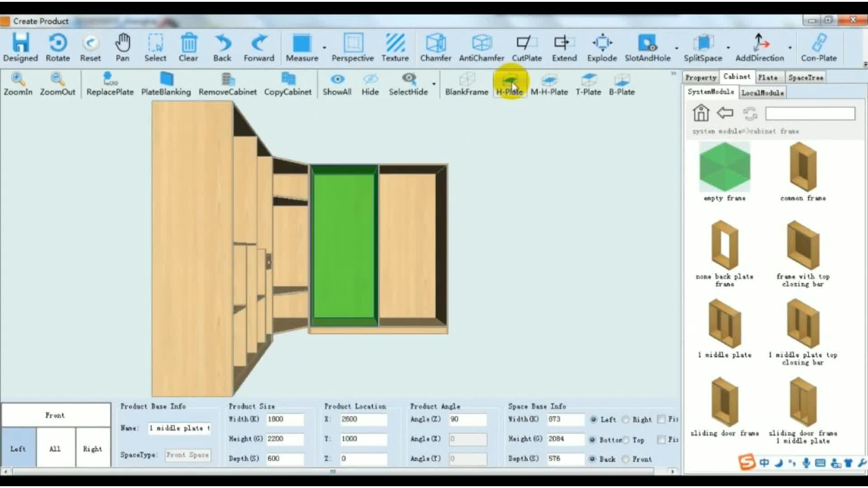Click the home icon in module browser
The image size is (868, 488).
[701, 113]
